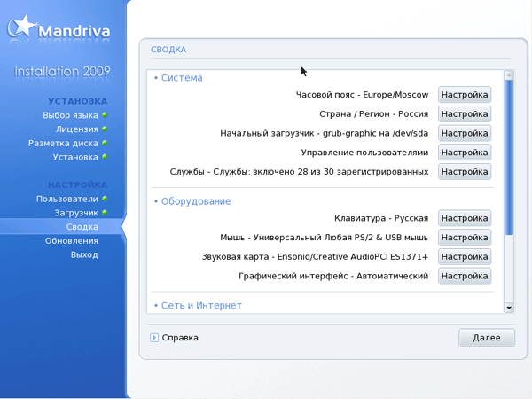Click green dot beside Разметка диска
This screenshot has height=399, width=532.
(105, 143)
